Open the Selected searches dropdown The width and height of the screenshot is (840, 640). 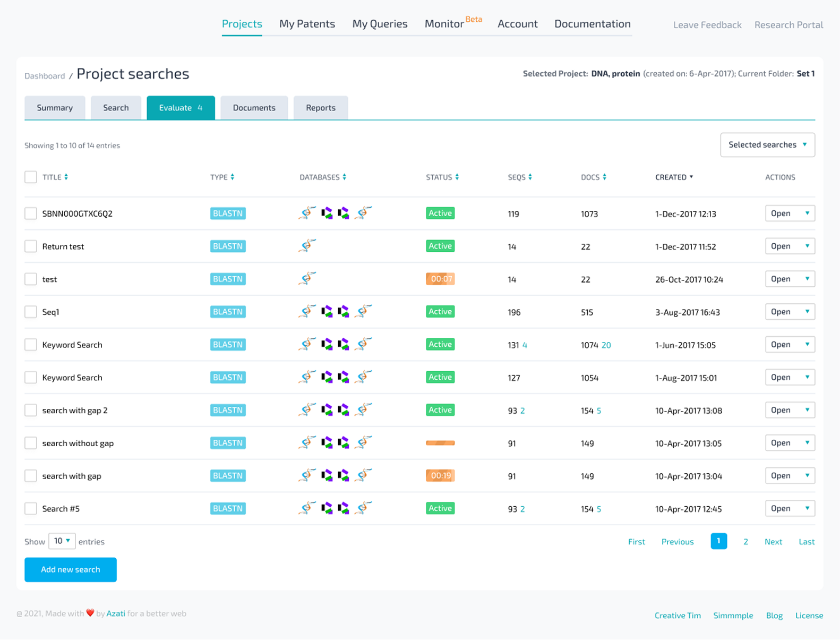767,145
